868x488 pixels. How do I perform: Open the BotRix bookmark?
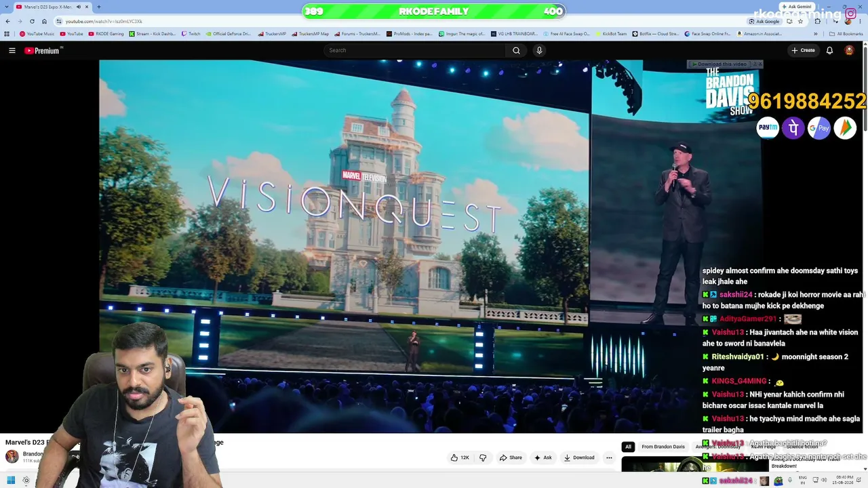point(655,33)
